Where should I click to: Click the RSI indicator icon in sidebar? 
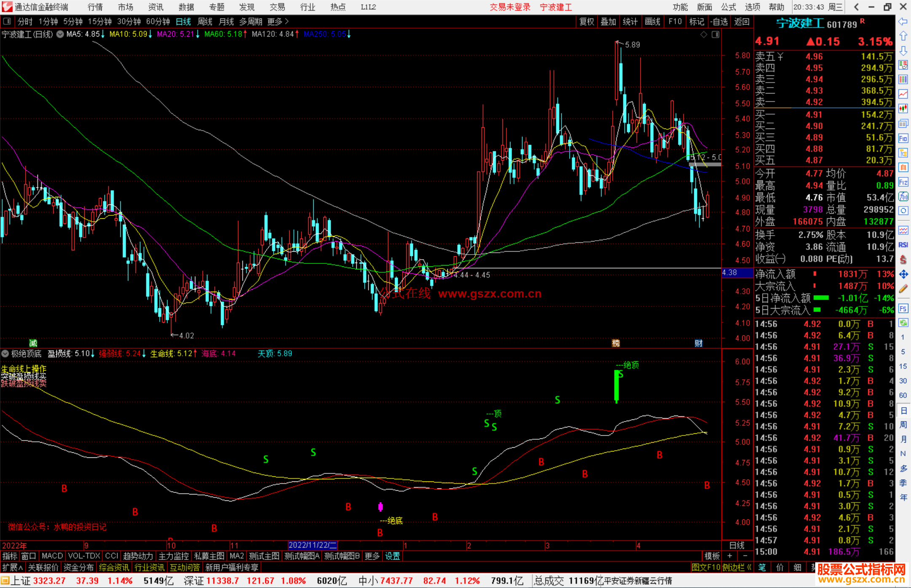903,245
